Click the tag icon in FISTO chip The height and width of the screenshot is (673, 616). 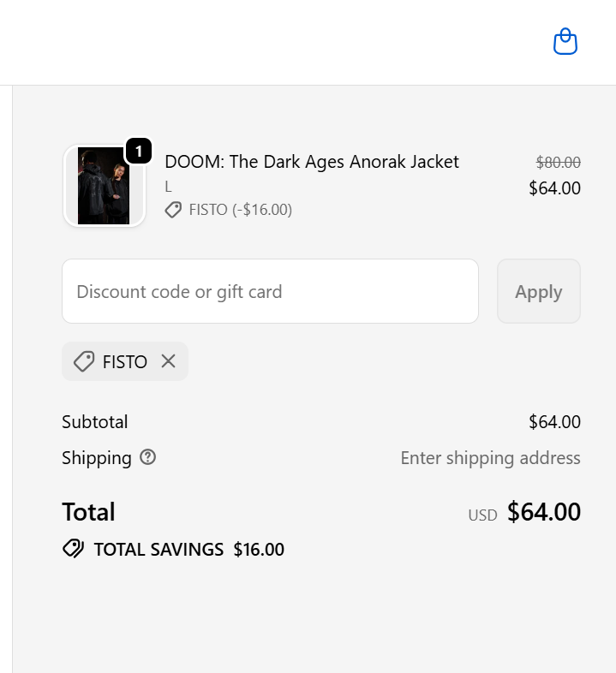(x=83, y=361)
